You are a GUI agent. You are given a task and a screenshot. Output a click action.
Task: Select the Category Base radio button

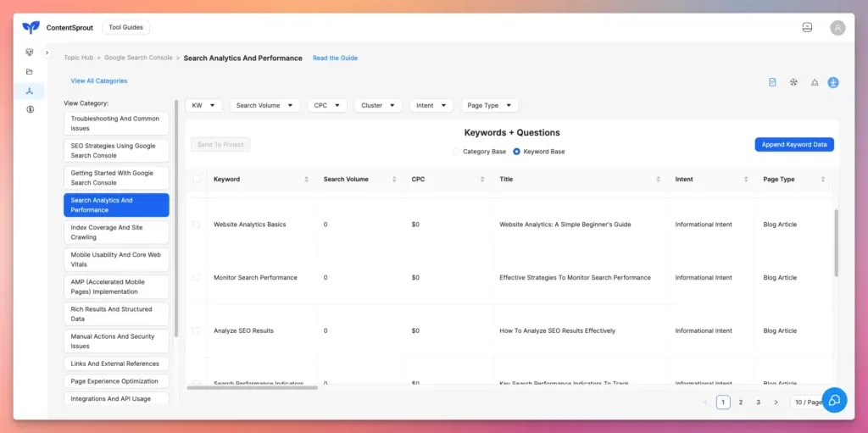pyautogui.click(x=456, y=152)
